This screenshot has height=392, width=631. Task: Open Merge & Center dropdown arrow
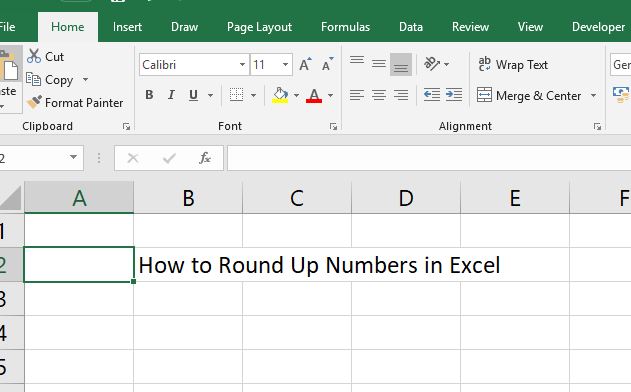click(593, 96)
